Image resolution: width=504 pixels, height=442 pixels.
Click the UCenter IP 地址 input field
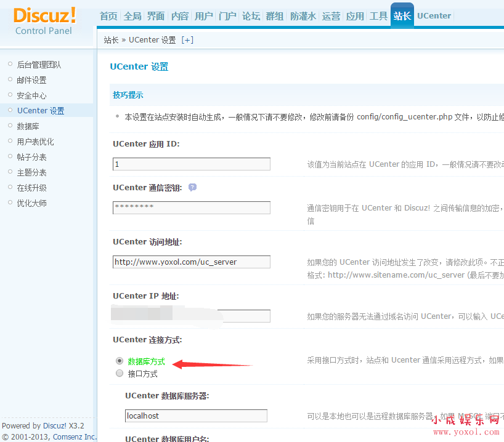[192, 316]
